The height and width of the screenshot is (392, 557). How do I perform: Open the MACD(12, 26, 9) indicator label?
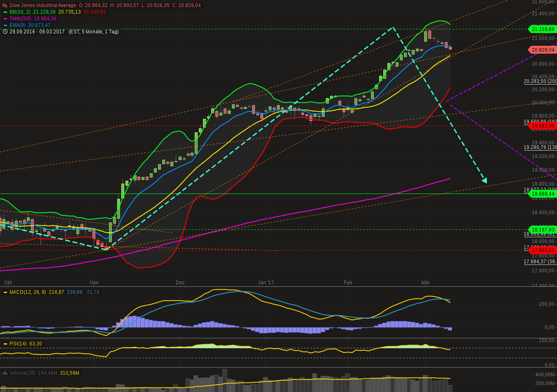28,292
